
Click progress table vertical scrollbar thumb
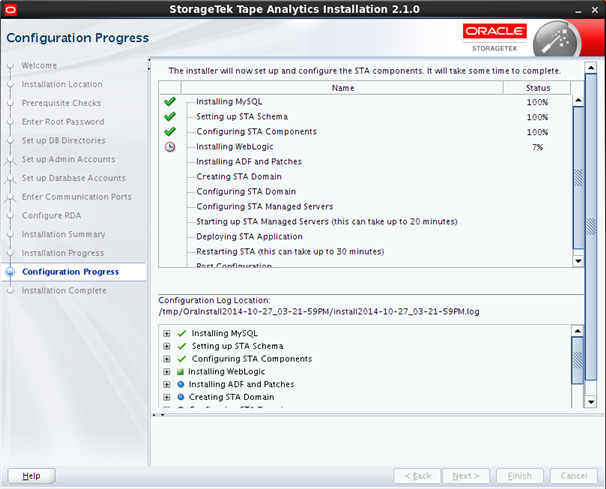(578, 178)
